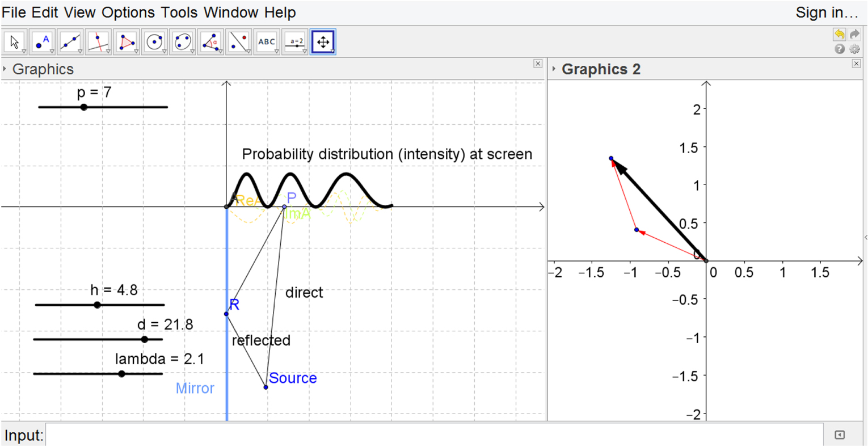Click the lambda slider handle
The image size is (868, 447).
[x=121, y=373]
